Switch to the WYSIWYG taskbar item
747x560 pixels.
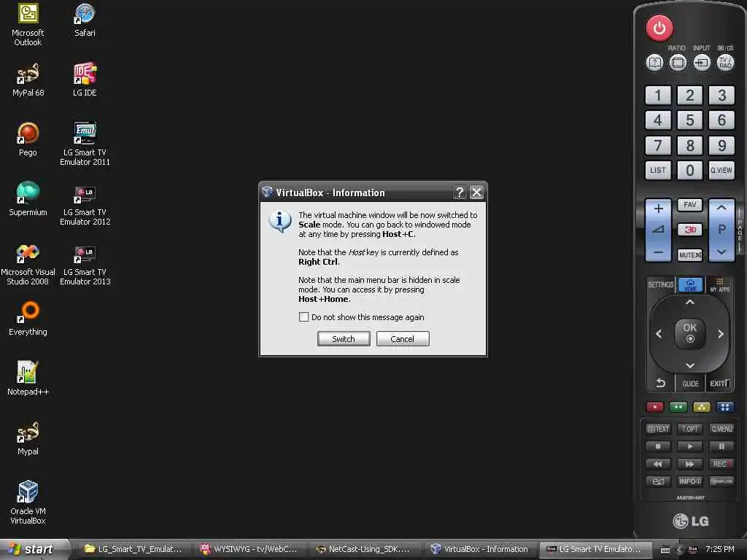click(251, 549)
